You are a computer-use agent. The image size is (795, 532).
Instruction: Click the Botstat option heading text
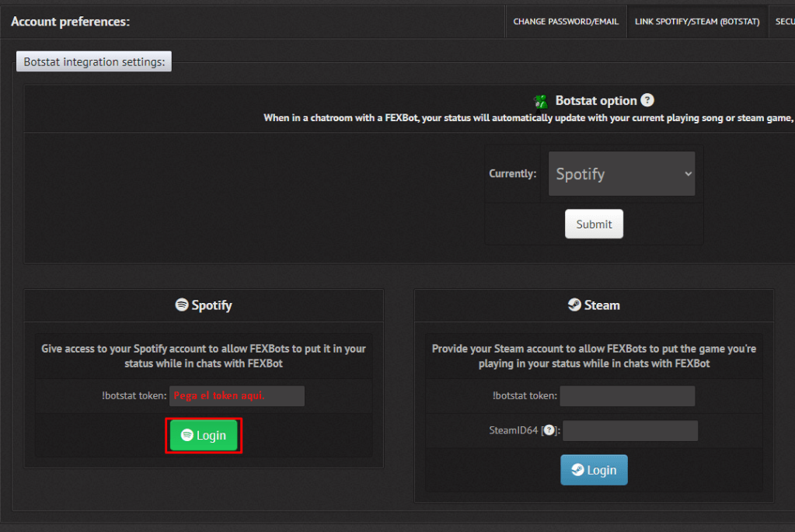coord(596,101)
